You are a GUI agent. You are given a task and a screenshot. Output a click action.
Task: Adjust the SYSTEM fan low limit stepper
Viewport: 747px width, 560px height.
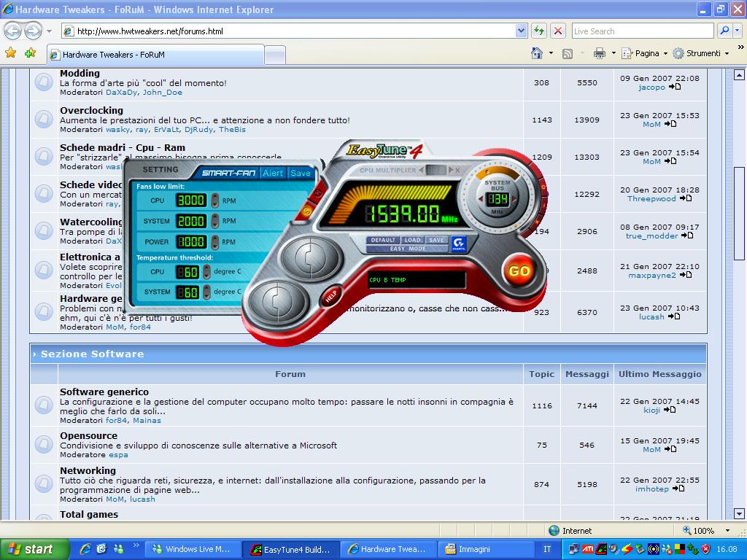pyautogui.click(x=215, y=221)
